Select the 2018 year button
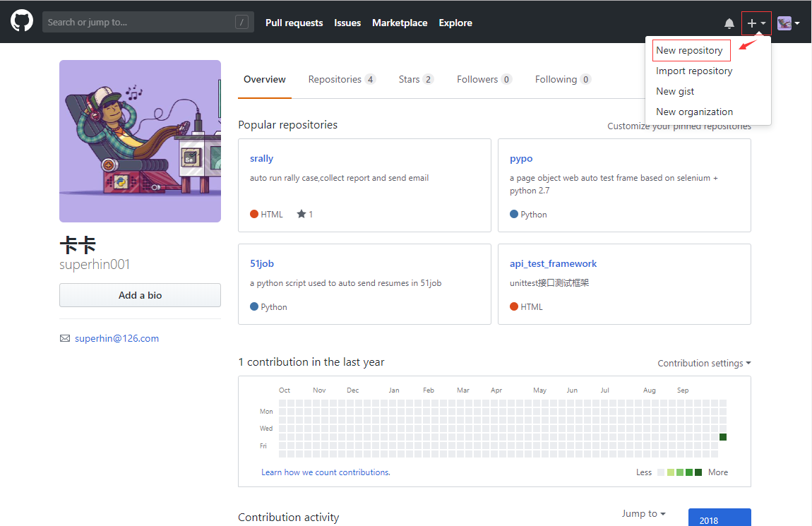 pos(719,518)
